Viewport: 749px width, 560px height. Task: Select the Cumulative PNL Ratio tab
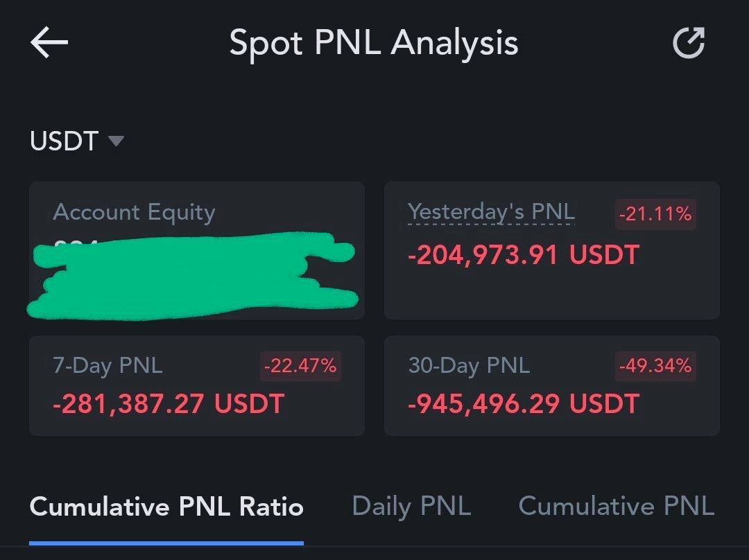pos(166,507)
